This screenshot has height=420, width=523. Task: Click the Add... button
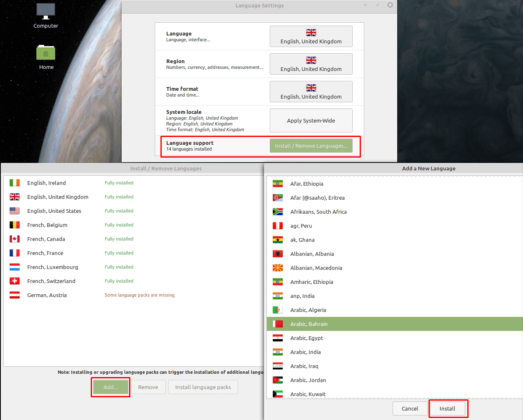(111, 387)
